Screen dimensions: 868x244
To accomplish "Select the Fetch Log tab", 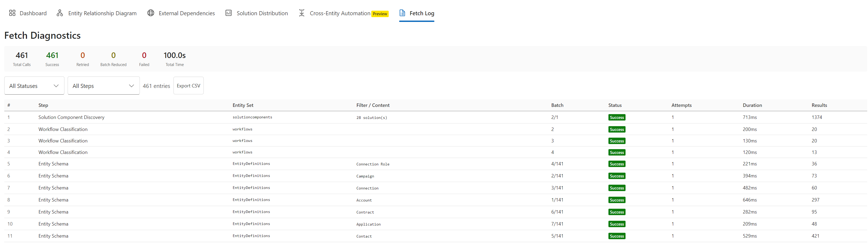I will click(x=416, y=13).
